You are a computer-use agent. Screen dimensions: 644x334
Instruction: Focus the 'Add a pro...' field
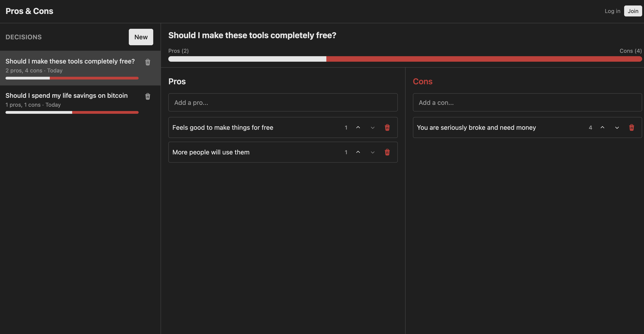(283, 103)
